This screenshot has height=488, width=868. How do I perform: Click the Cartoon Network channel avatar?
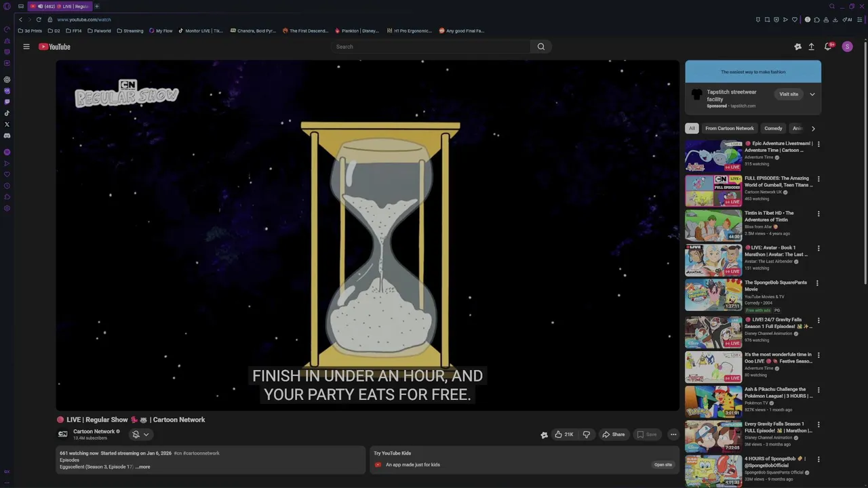click(63, 434)
